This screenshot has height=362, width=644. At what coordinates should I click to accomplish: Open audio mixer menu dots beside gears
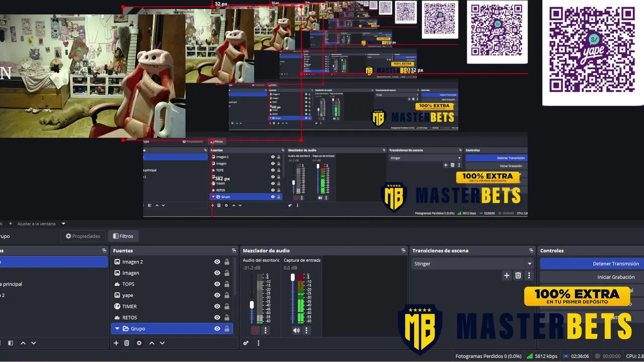pos(258,343)
